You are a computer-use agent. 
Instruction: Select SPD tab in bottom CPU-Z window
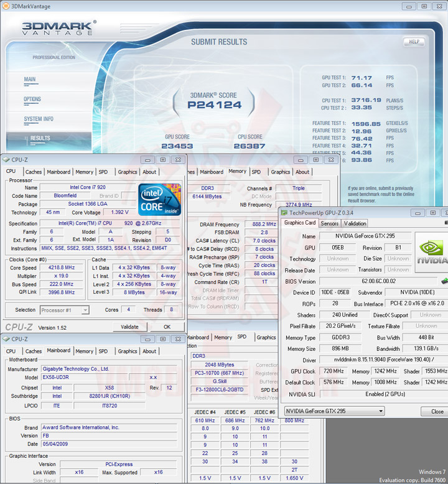click(103, 351)
